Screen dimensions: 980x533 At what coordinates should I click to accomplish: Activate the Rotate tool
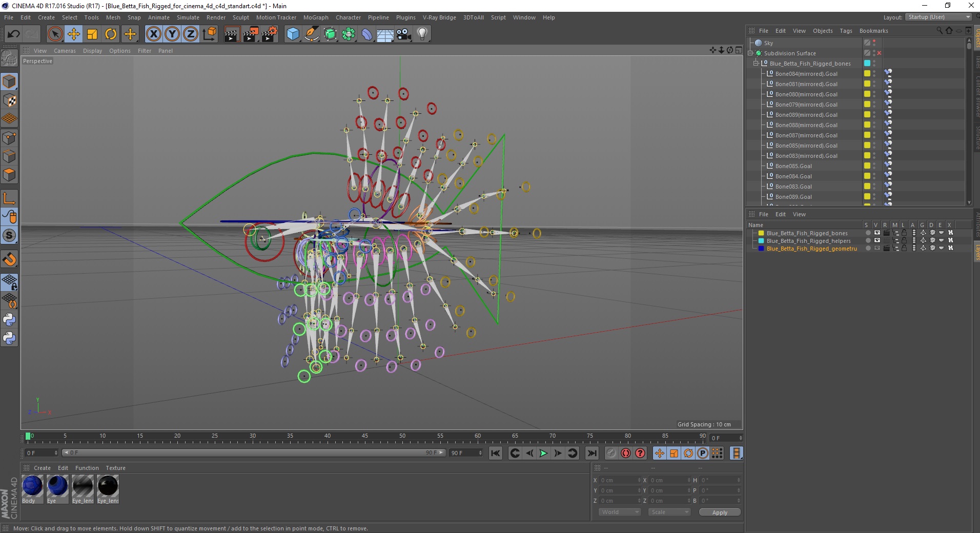tap(111, 34)
